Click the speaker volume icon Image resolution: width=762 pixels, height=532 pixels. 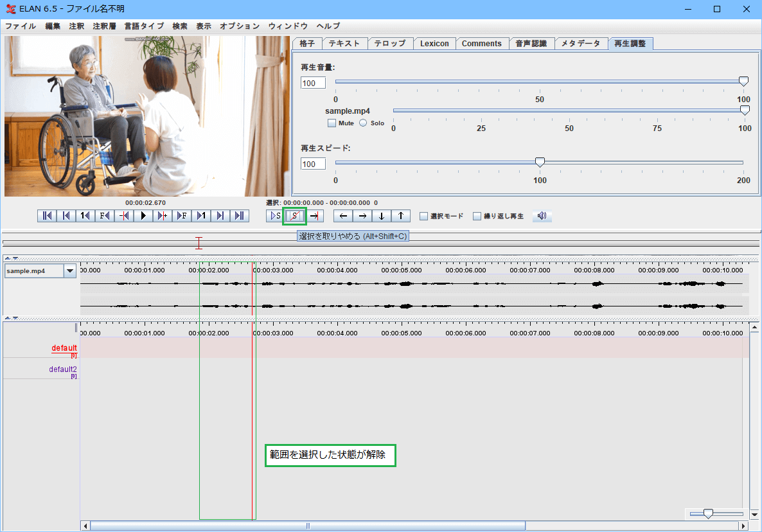click(x=542, y=216)
